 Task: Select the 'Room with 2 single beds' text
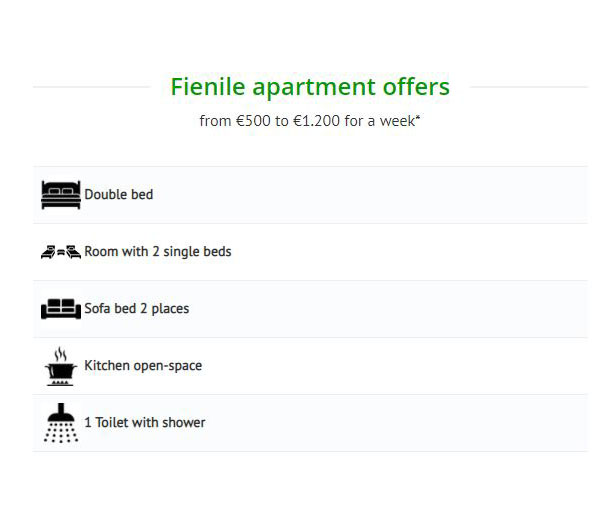pyautogui.click(x=158, y=252)
